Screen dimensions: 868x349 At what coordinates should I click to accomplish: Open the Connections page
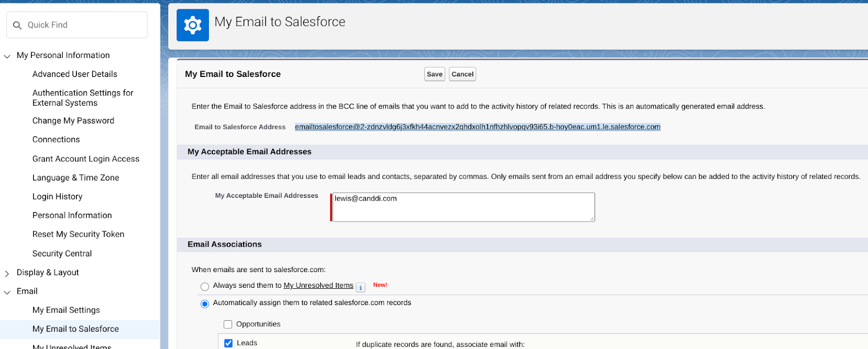click(56, 140)
